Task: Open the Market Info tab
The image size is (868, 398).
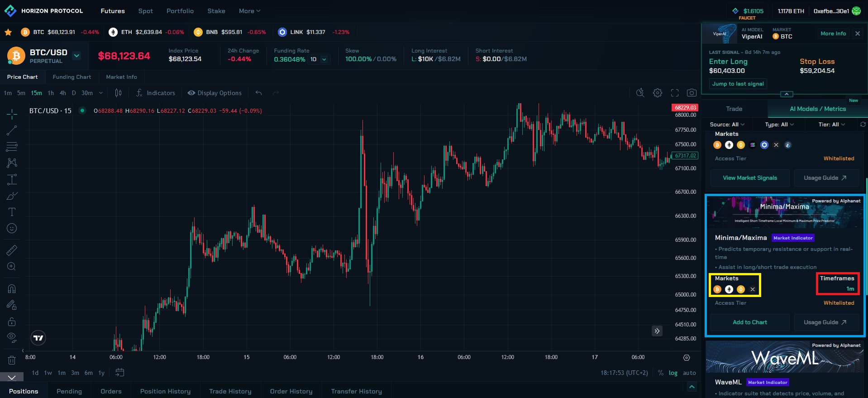Action: (x=121, y=77)
